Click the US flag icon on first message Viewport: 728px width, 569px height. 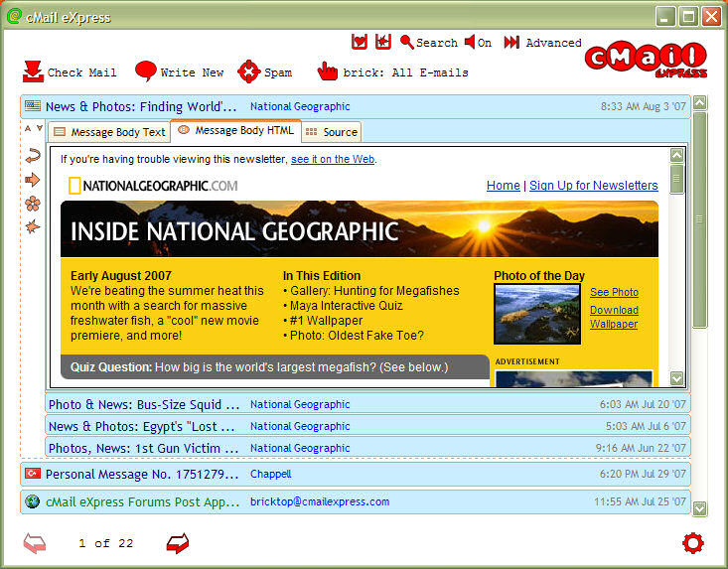[x=33, y=105]
